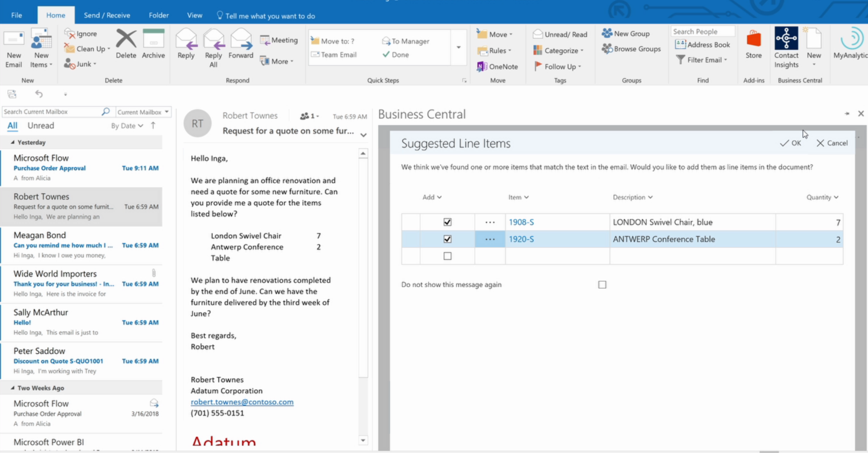Viewport: 868px width, 453px height.
Task: Open the Peter Saddow email
Action: coord(81,361)
